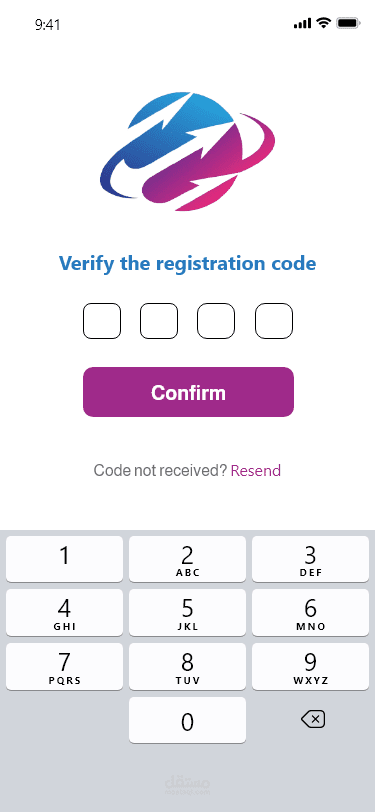This screenshot has width=375, height=812.
Task: Tap the cellular signal bars icon
Action: 302,23
